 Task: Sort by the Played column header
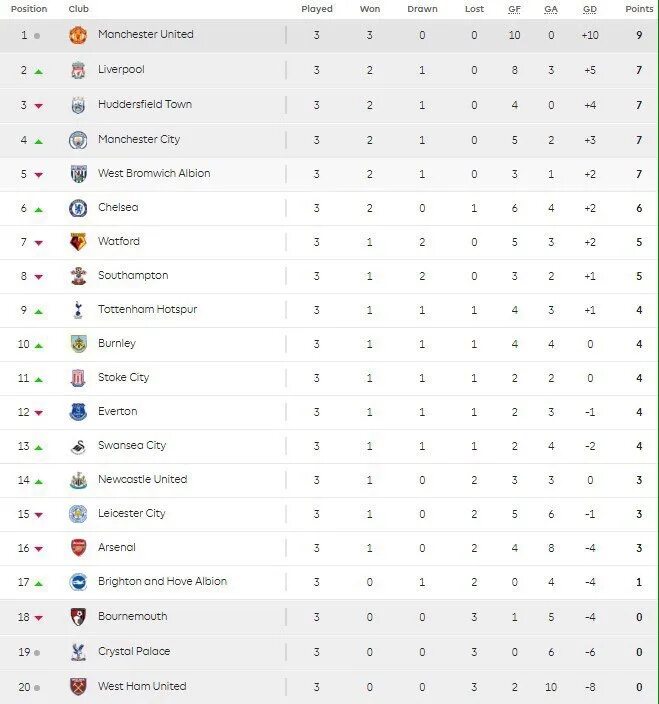coord(317,9)
